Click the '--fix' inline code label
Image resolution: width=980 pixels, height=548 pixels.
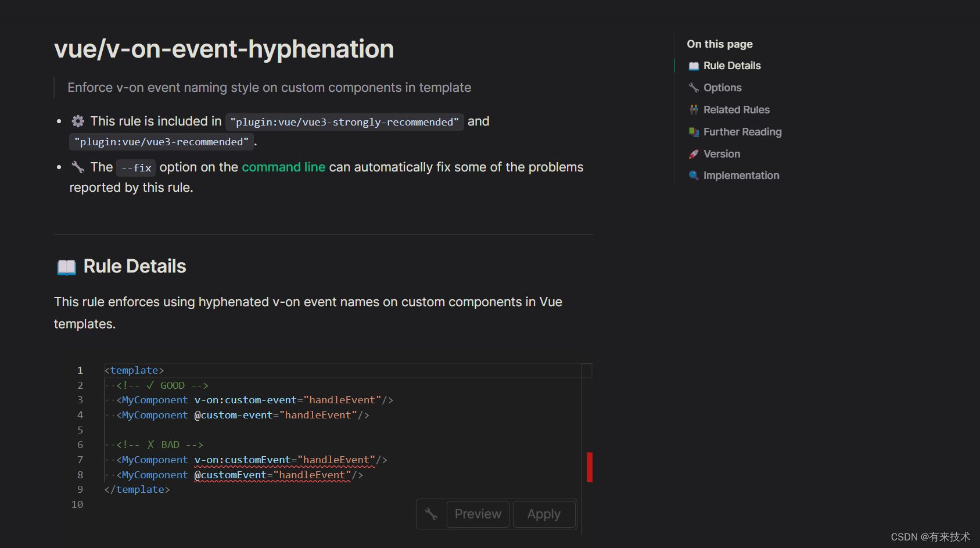[x=135, y=167]
